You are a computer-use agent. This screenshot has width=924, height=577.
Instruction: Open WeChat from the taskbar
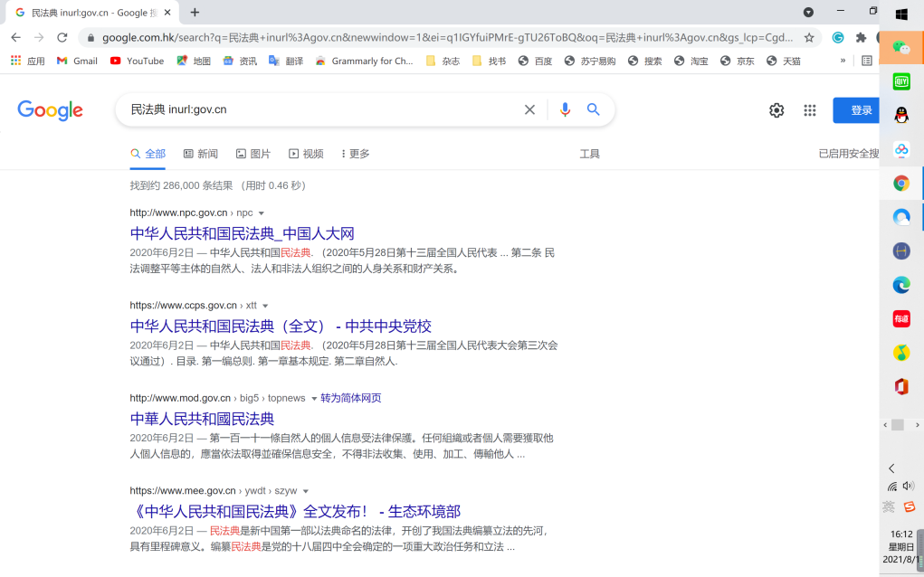coord(901,48)
